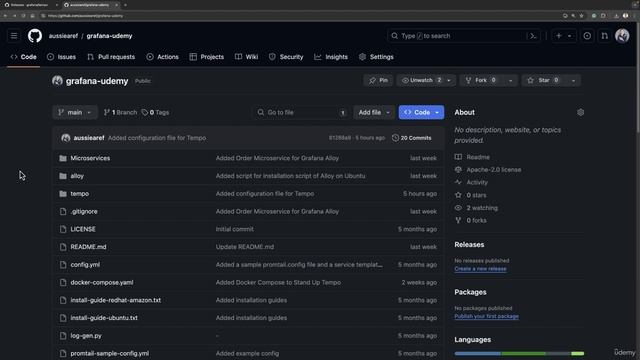
Task: Open the Projects tab
Action: coord(207,57)
